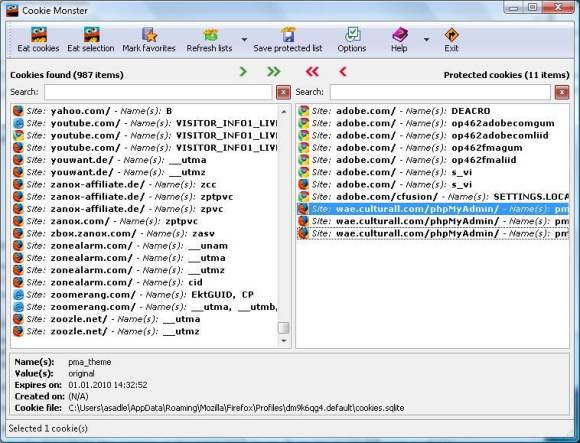Move all cookies to protected with double green arrow
Viewport: 580px width, 443px height.
pyautogui.click(x=274, y=71)
